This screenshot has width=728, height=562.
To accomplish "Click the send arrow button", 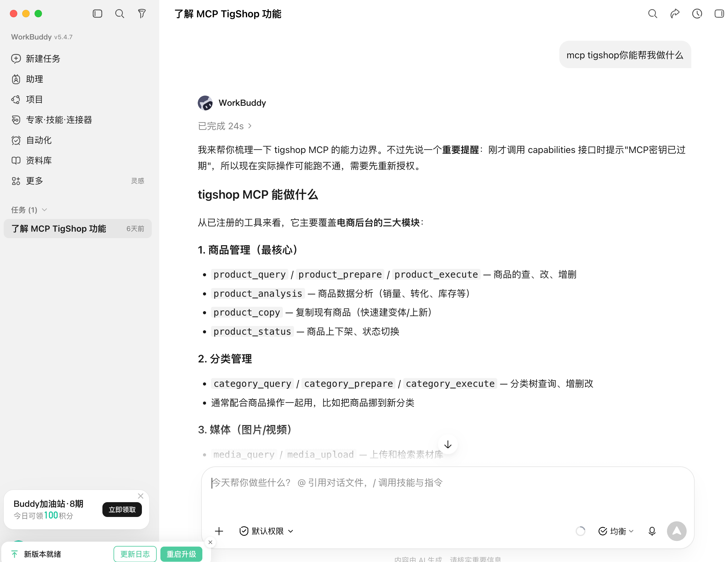I will (676, 531).
